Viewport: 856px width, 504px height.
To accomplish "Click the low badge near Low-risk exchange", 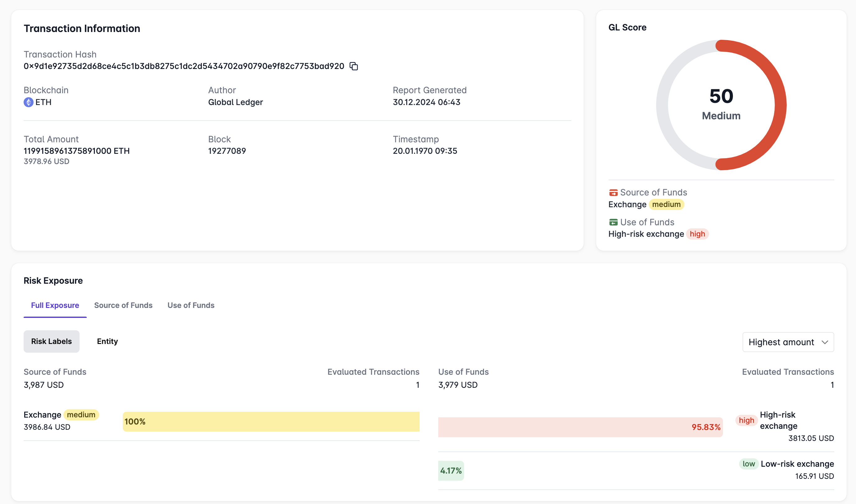I will [x=748, y=464].
